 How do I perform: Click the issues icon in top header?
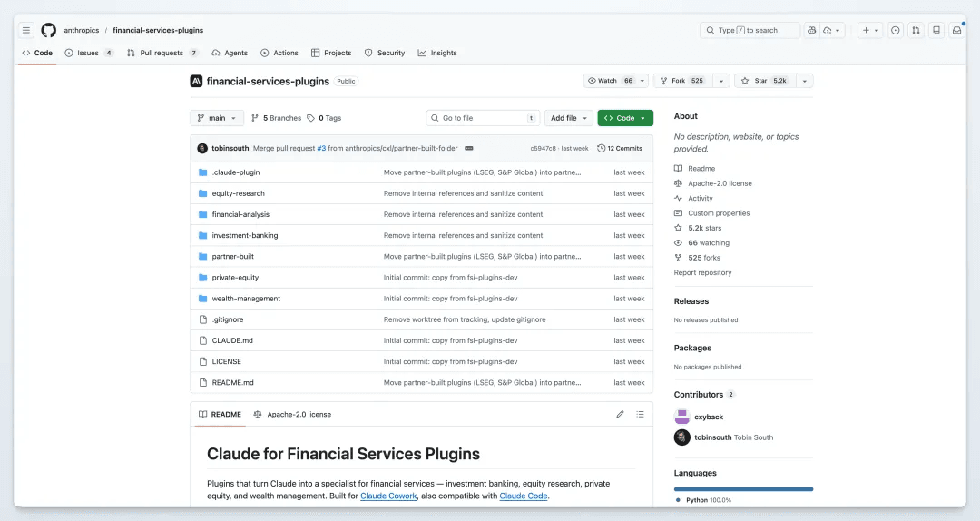[x=895, y=30]
